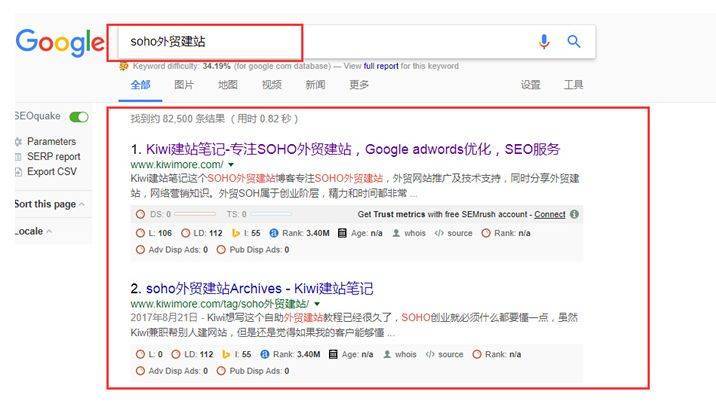Screen dimensions: 716x420
Task: Click the LD: 112 icon for result 1
Action: pyautogui.click(x=185, y=233)
